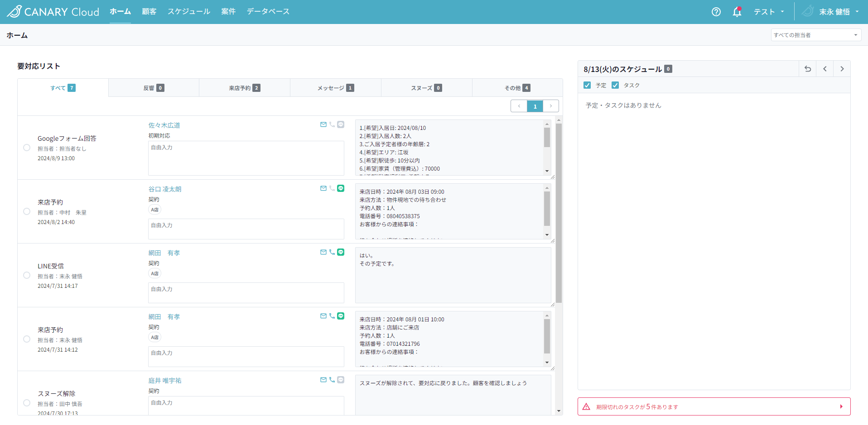Switch to the スヌーズ tab

pyautogui.click(x=427, y=88)
